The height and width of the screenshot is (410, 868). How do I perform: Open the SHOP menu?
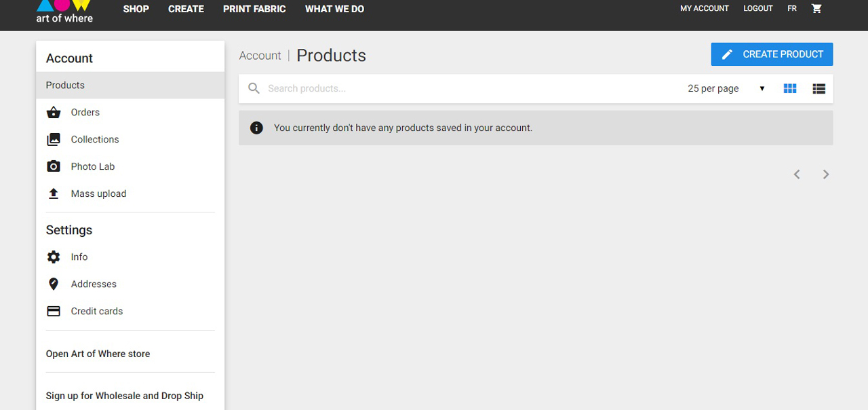[x=136, y=9]
